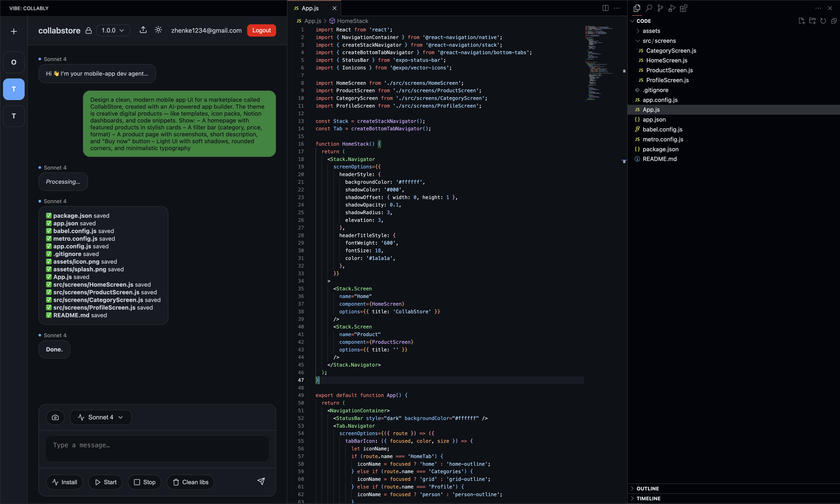The image size is (840, 504).
Task: Select the App.js editor tab
Action: coord(310,8)
